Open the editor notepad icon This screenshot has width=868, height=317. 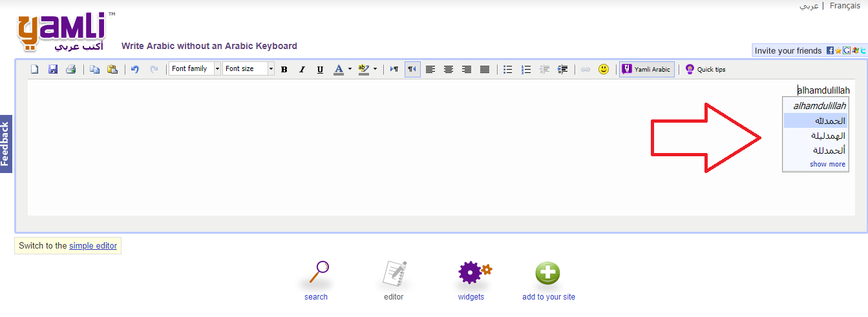point(394,272)
